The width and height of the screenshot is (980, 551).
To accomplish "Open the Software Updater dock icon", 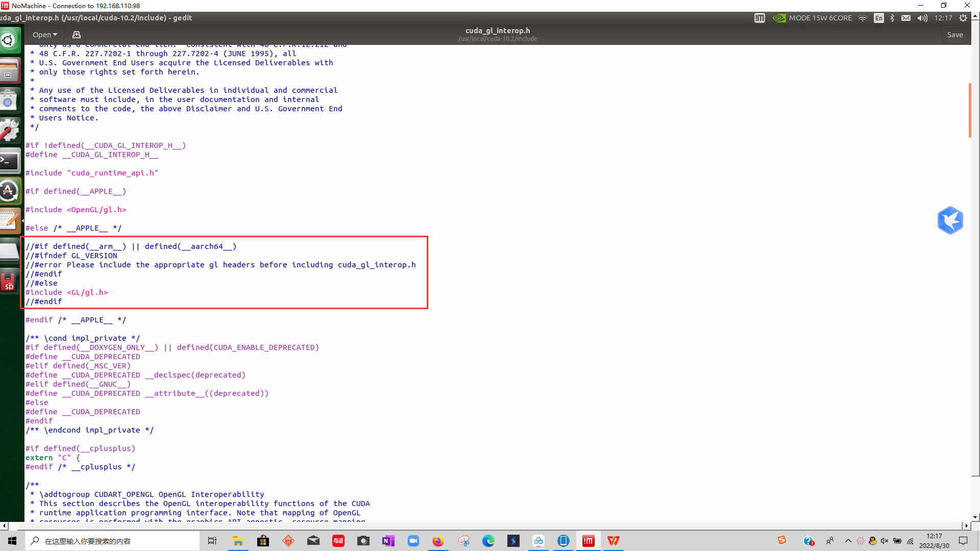I will coord(10,190).
